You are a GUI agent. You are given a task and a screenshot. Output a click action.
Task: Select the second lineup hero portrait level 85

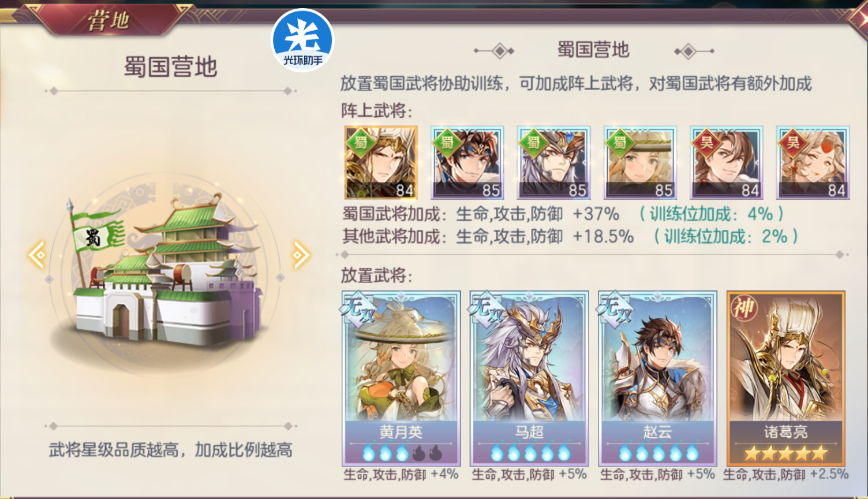pos(467,163)
